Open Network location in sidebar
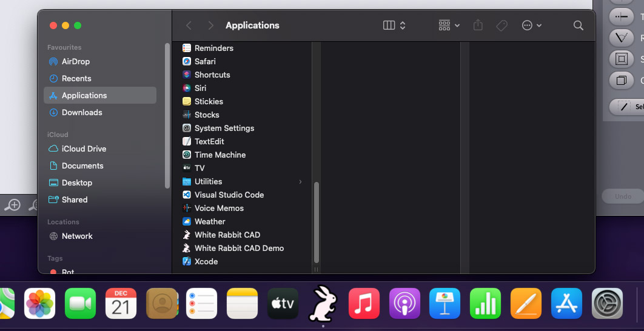Image resolution: width=644 pixels, height=331 pixels. [100, 236]
